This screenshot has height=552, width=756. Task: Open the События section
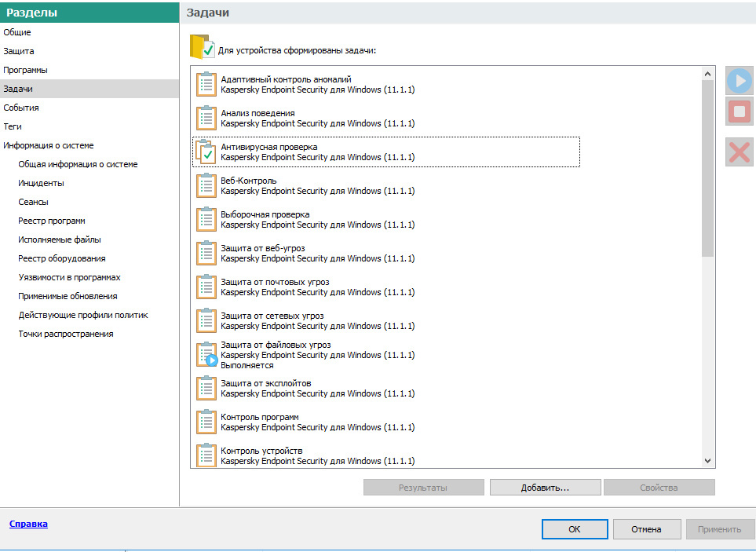(21, 108)
